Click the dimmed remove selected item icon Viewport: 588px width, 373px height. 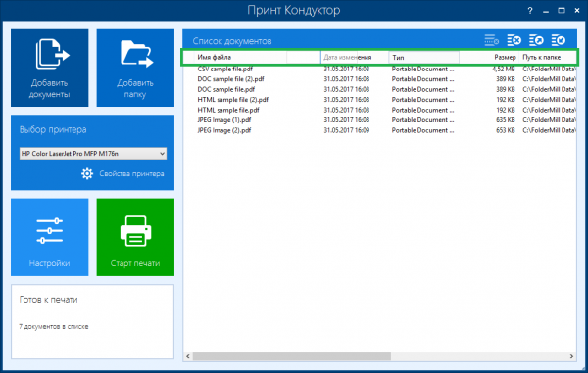pyautogui.click(x=492, y=40)
